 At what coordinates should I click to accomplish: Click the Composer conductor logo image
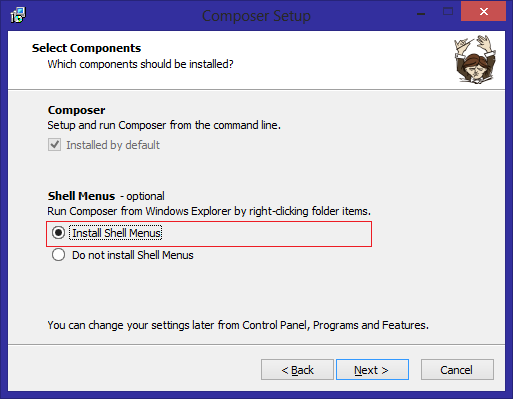click(x=475, y=59)
